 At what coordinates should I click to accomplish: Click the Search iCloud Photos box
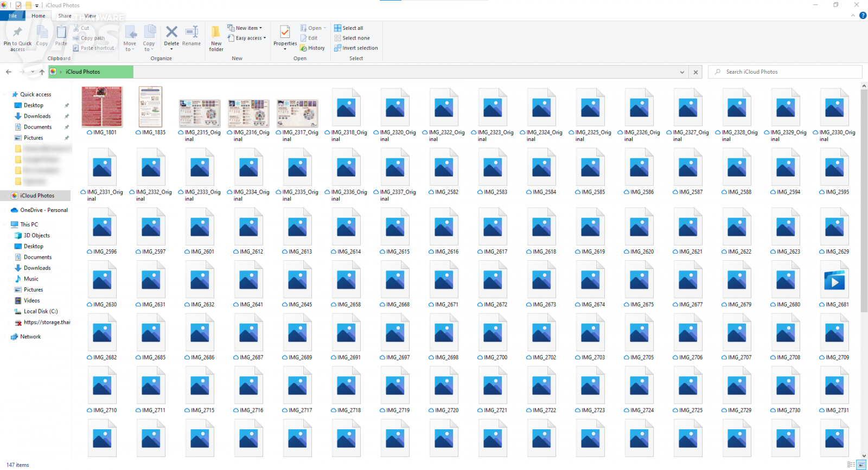pyautogui.click(x=785, y=72)
